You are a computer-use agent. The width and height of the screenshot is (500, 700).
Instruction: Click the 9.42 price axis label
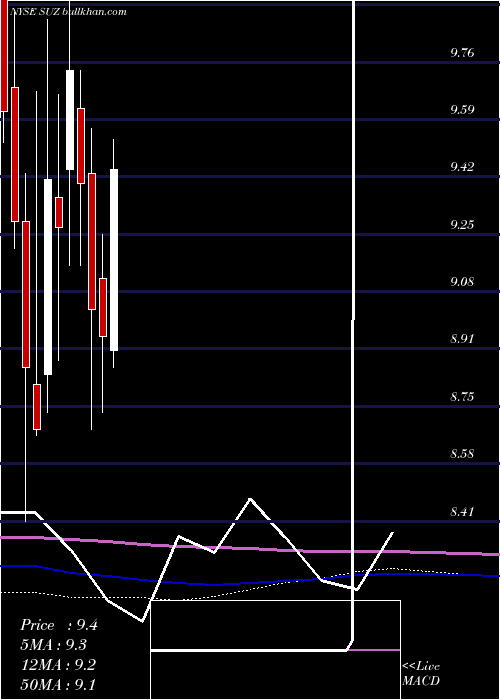[x=462, y=167]
